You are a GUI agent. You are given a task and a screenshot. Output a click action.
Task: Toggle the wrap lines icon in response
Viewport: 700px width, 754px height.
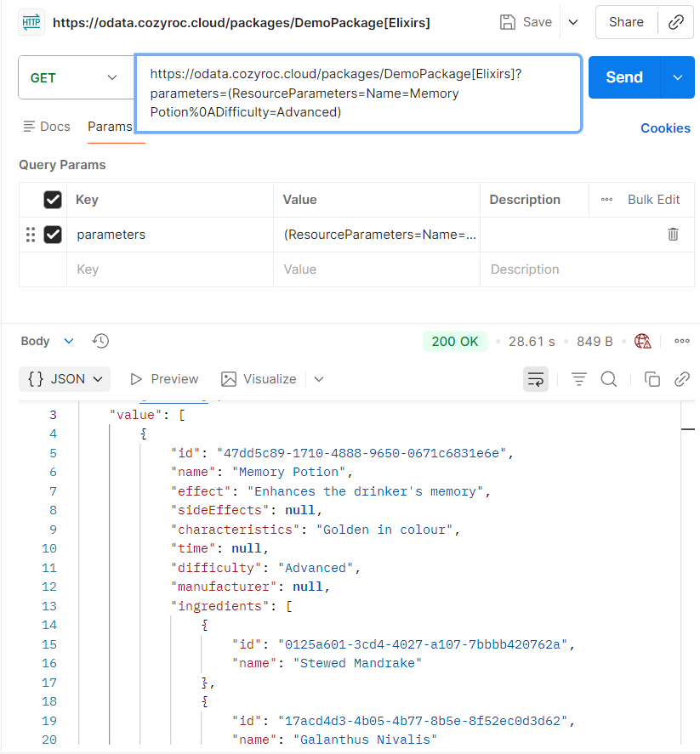(536, 379)
